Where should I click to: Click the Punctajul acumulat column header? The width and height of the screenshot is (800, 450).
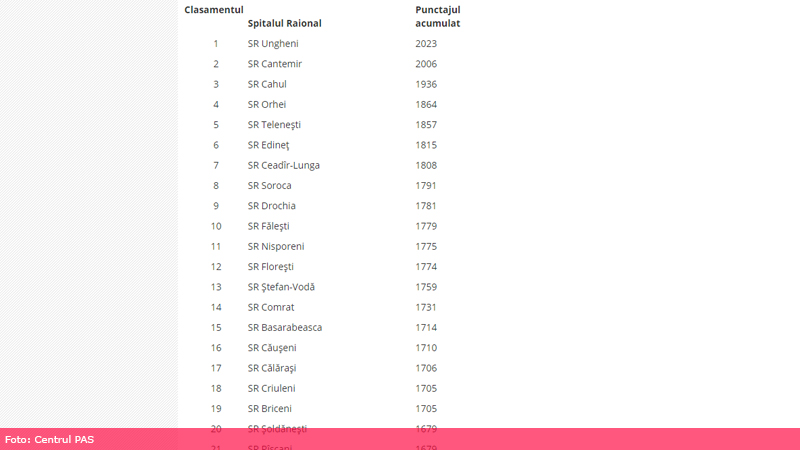click(438, 16)
